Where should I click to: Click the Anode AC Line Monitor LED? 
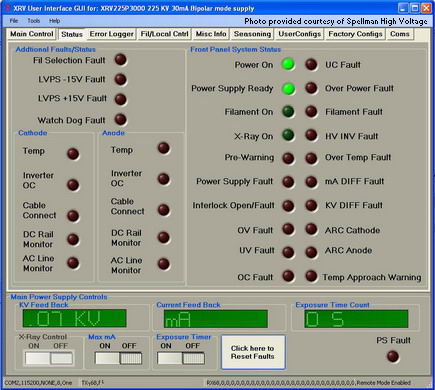pyautogui.click(x=164, y=264)
